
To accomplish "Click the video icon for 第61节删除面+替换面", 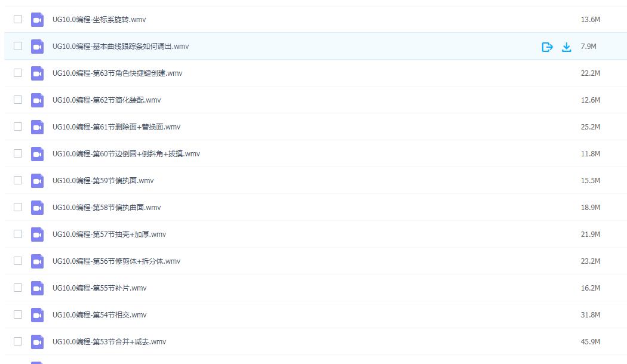I will point(37,127).
